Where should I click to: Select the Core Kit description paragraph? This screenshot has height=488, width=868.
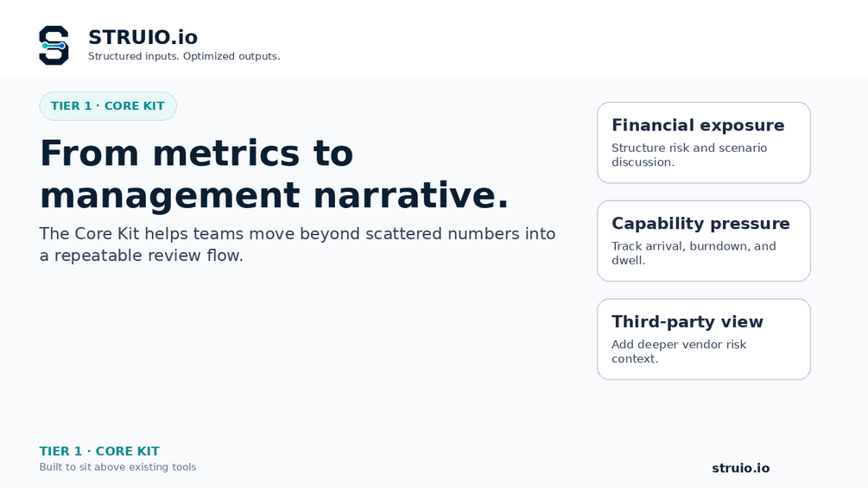tap(297, 244)
